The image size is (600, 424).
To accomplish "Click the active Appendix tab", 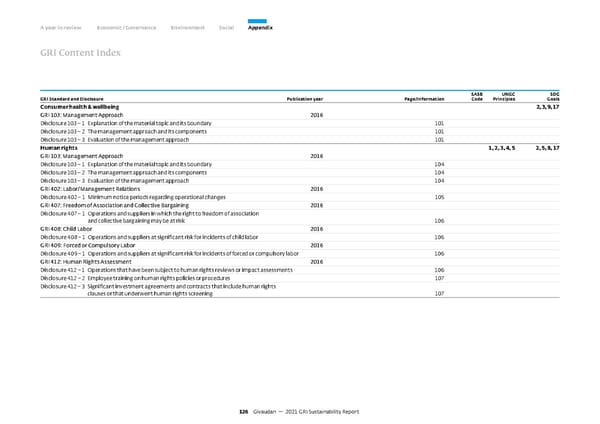I will 260,27.
